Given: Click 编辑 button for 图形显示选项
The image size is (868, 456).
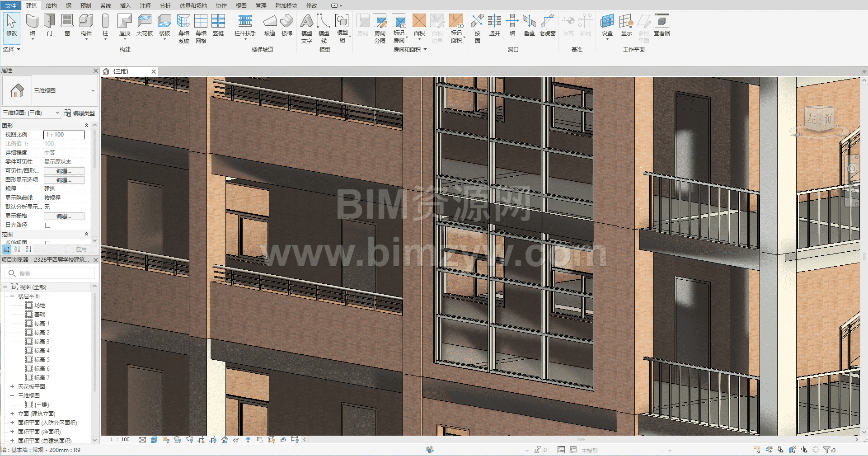Looking at the screenshot, I should point(64,180).
